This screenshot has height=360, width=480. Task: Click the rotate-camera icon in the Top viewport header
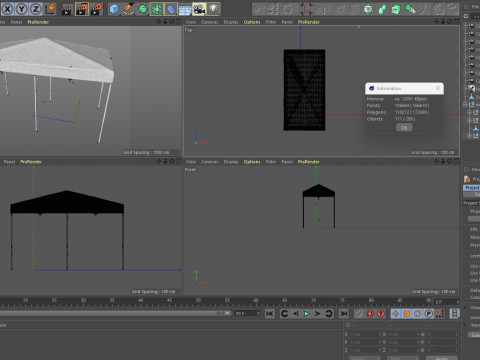pos(449,22)
